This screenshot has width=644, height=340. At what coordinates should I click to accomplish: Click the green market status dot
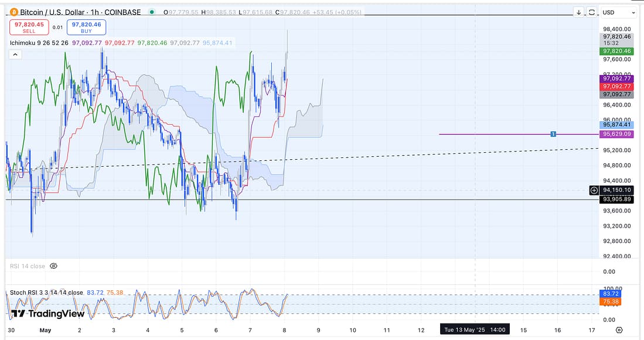(x=152, y=12)
